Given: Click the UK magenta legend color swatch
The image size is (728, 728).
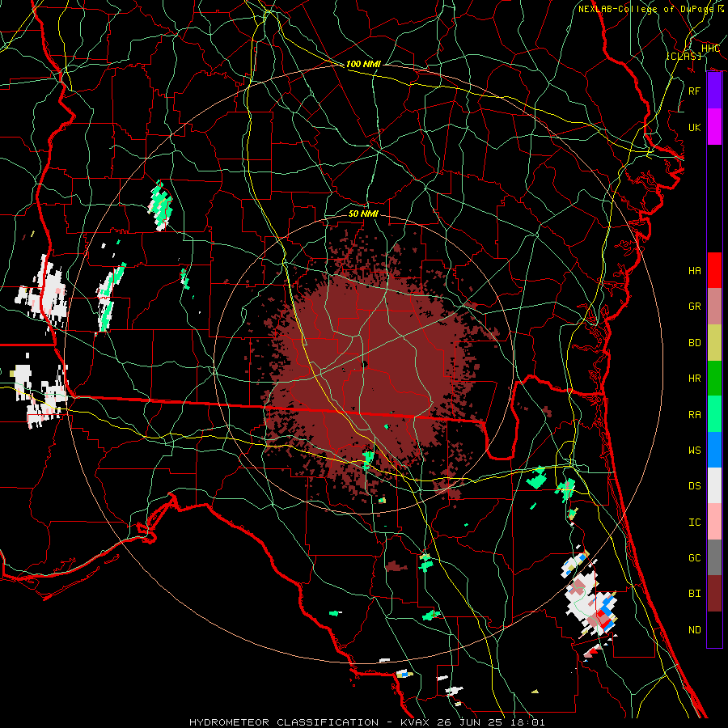Looking at the screenshot, I should [x=714, y=127].
